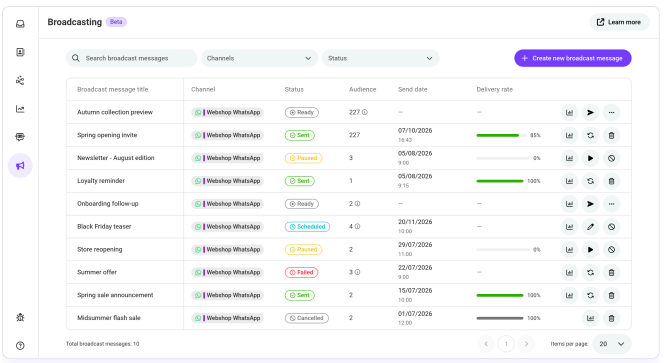Open statistics for Autumn collection preview

click(x=569, y=112)
